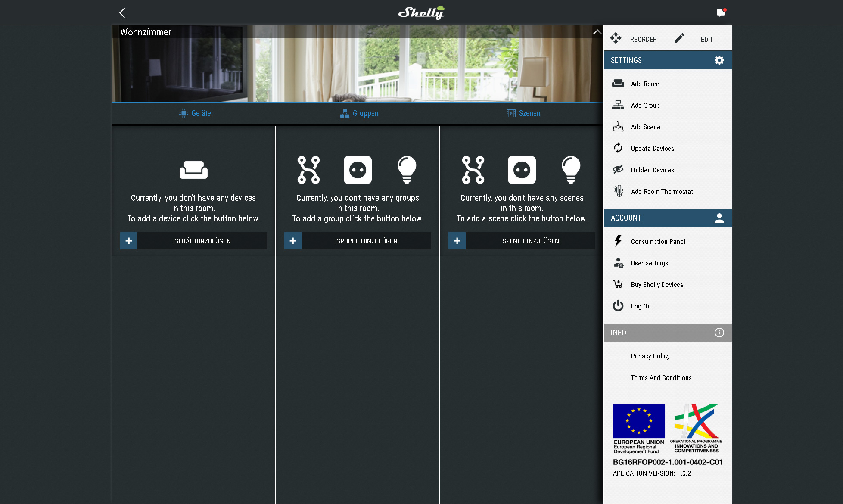Click the relay branch icon in scenes panel

click(473, 170)
